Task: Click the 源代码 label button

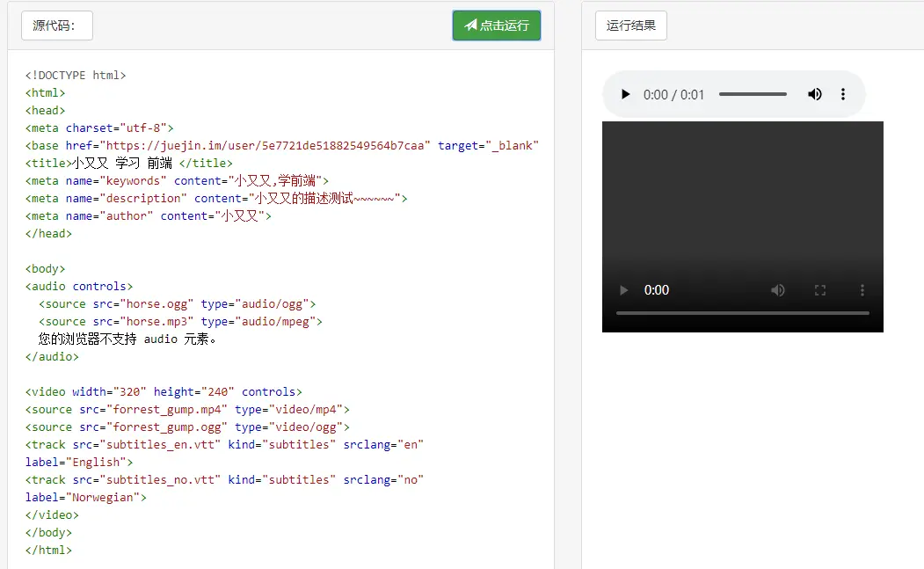Action: click(57, 26)
